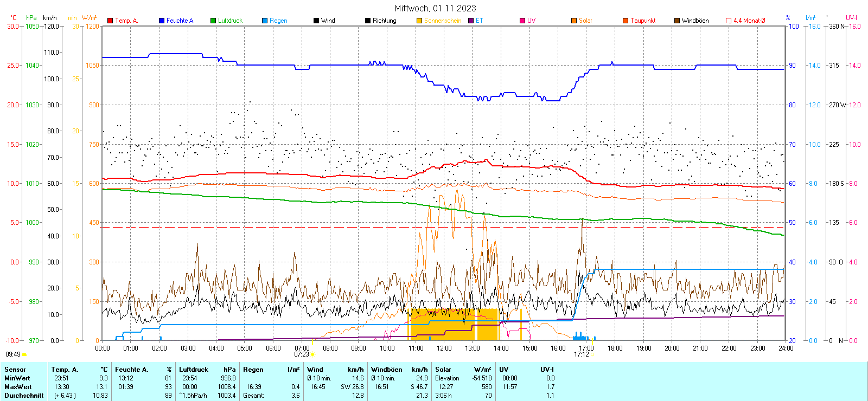Click the sunrise time 07:23 marker
This screenshot has height=401, width=868.
(302, 354)
